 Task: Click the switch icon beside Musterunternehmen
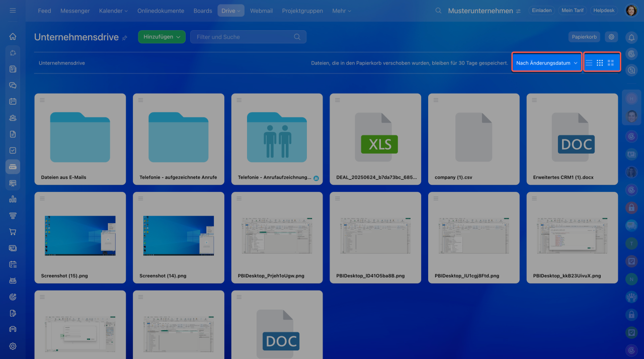pyautogui.click(x=518, y=11)
